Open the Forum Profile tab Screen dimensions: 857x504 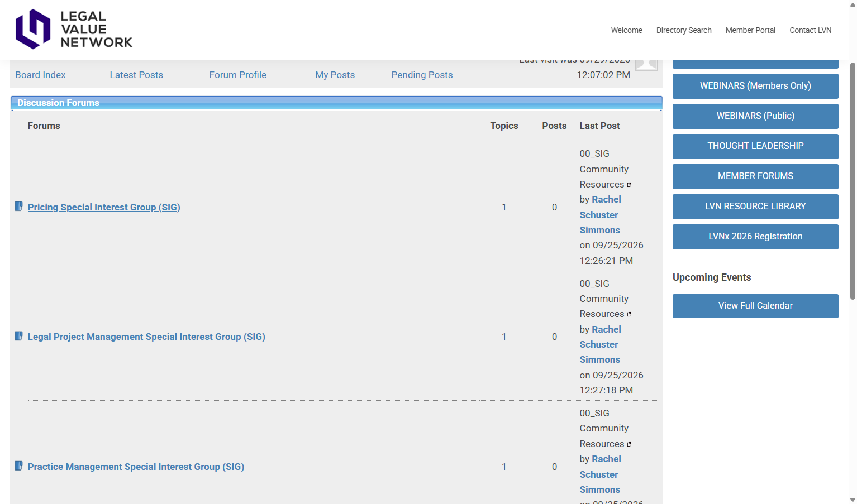[x=237, y=75]
